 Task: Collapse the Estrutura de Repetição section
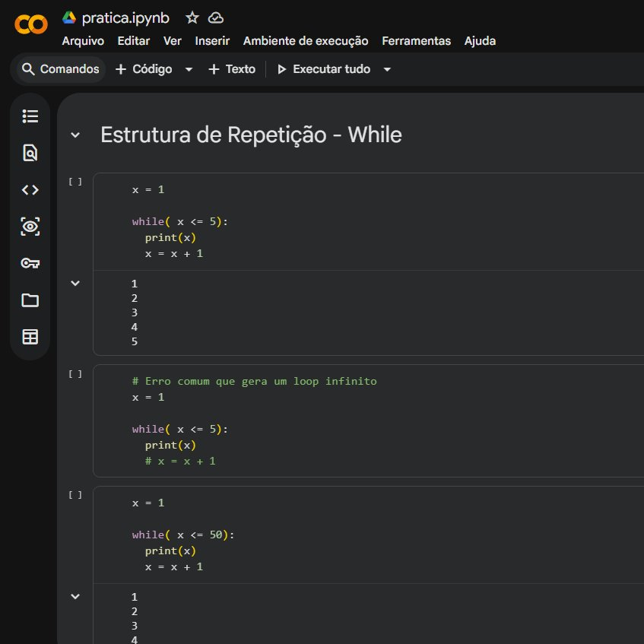75,135
